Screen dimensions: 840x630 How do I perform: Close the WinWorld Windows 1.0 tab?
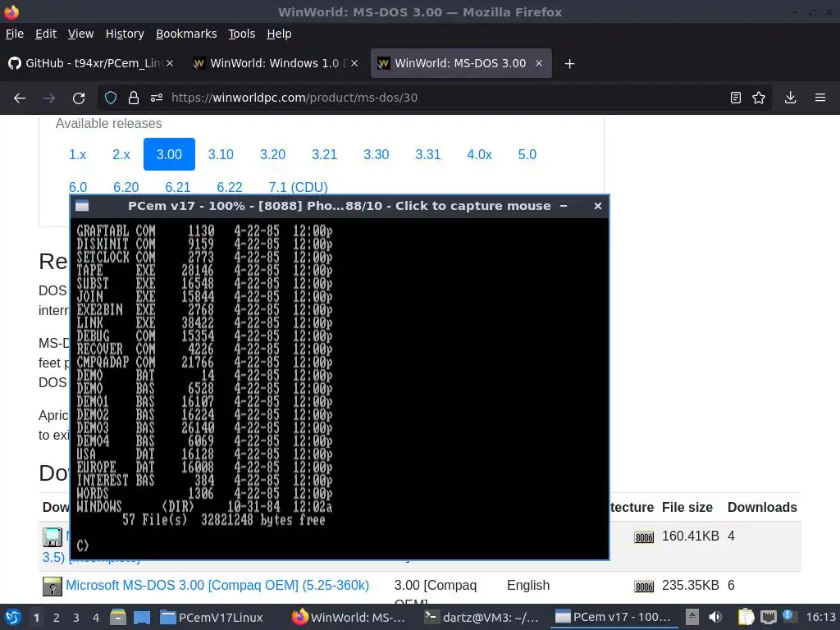[x=354, y=63]
